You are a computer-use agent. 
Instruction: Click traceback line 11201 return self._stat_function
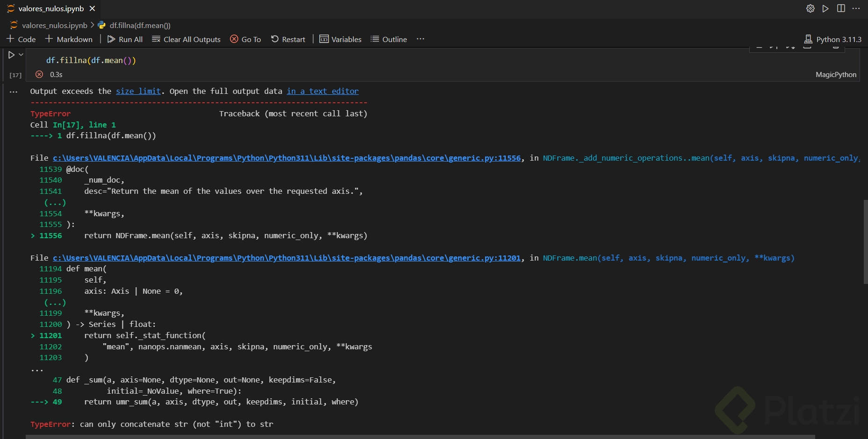[145, 335]
